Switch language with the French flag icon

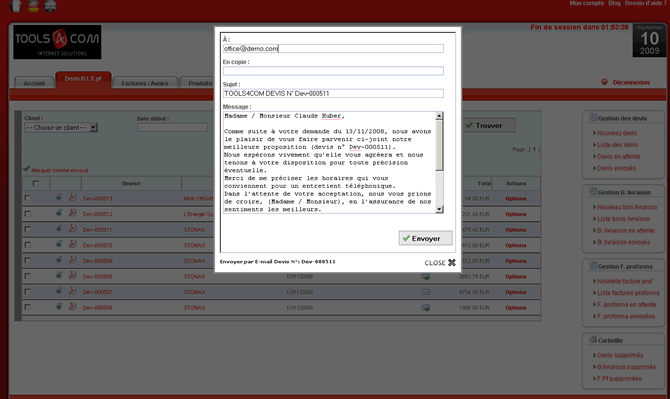tap(16, 6)
